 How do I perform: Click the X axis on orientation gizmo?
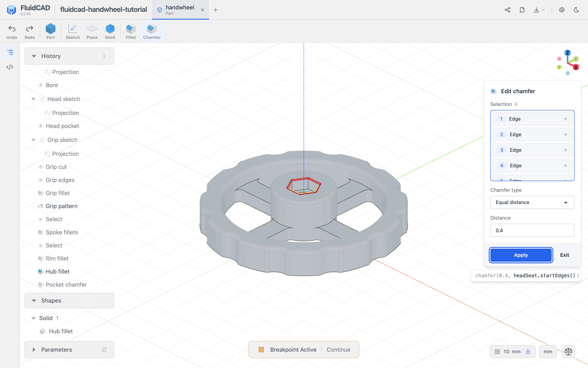[x=576, y=67]
